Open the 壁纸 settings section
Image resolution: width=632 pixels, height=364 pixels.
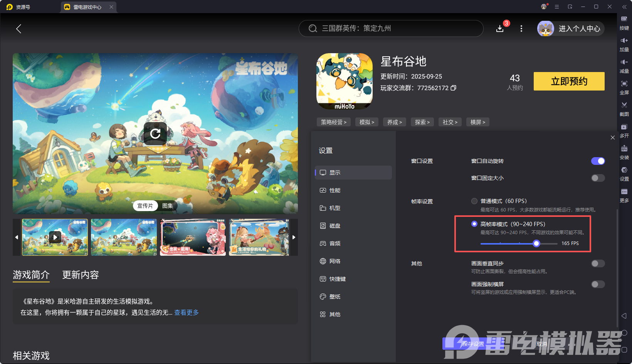(335, 297)
